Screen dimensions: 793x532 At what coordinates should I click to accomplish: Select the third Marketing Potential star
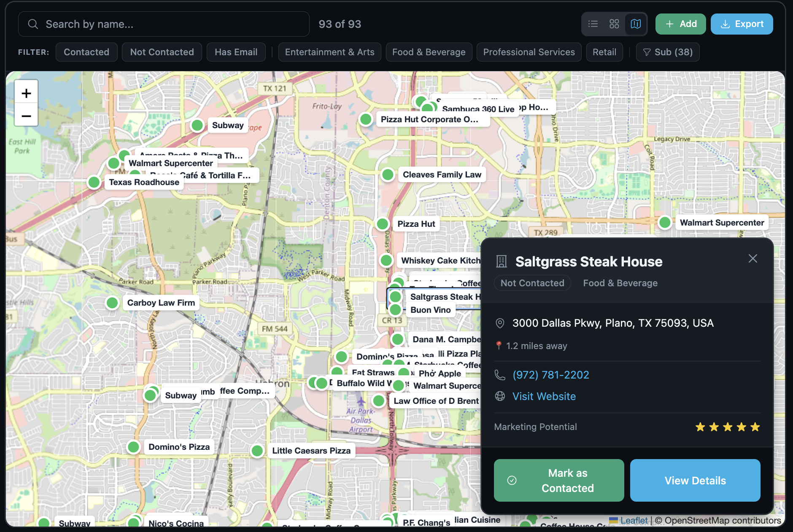728,427
